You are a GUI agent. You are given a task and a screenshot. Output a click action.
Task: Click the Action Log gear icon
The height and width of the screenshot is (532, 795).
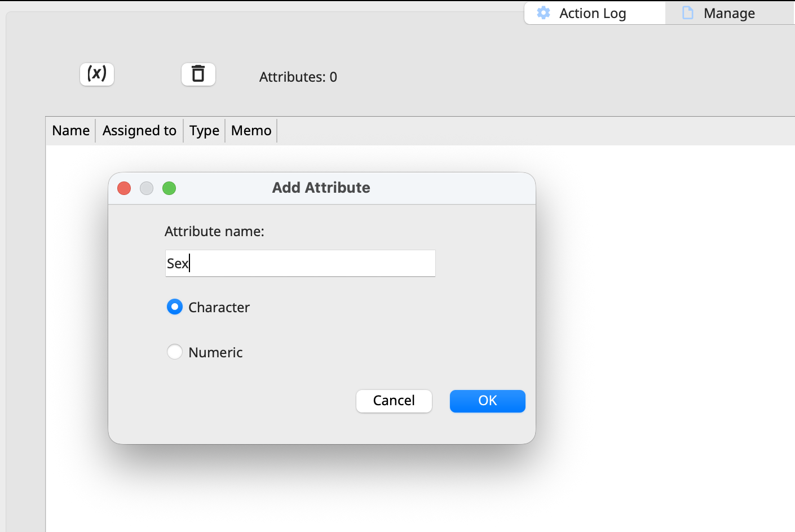point(544,13)
